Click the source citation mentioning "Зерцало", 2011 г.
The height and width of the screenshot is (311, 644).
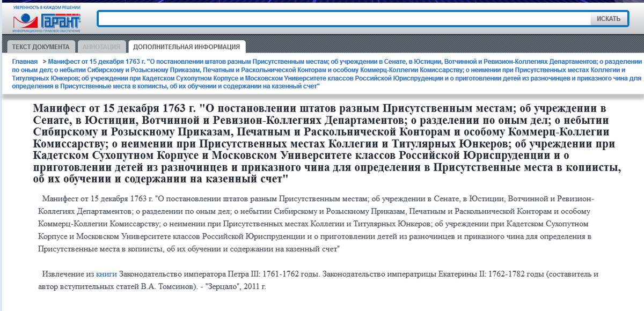318,280
